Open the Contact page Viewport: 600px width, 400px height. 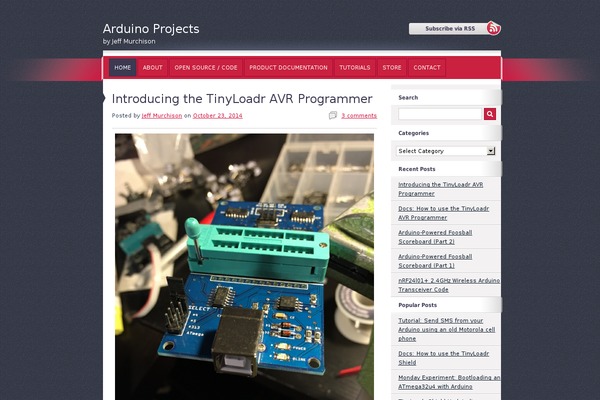pos(427,68)
